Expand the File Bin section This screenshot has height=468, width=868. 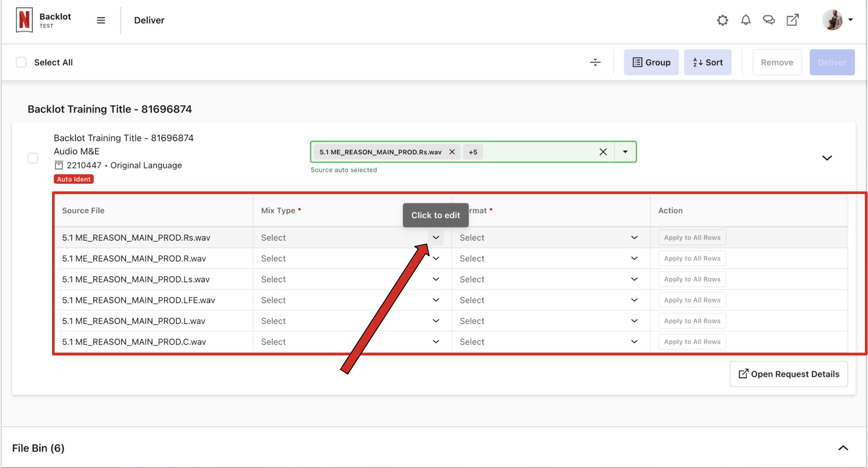point(843,448)
